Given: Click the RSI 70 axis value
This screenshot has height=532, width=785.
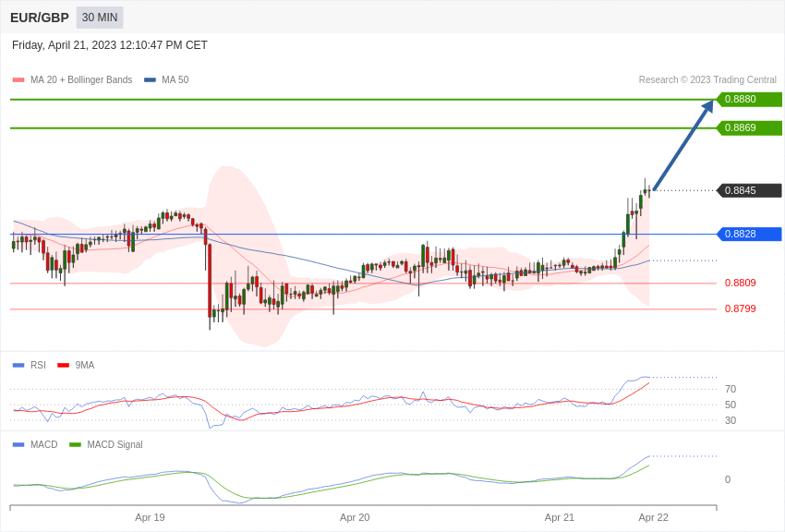Looking at the screenshot, I should tap(731, 389).
